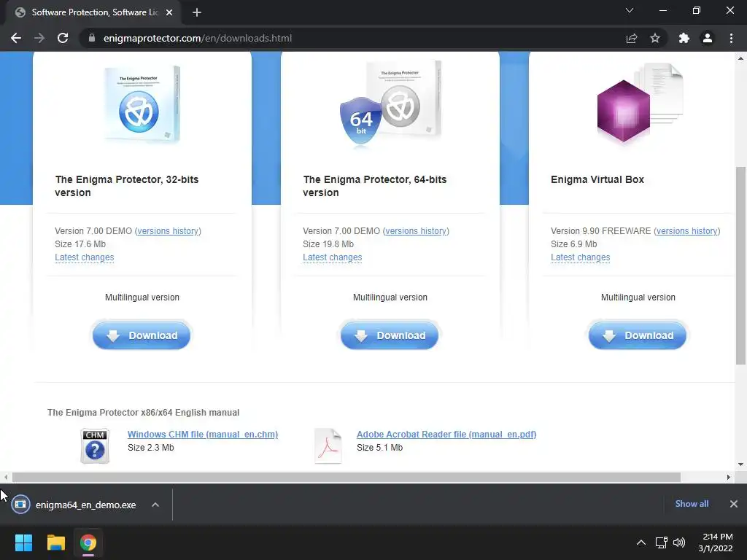747x560 pixels.
Task: Open the volume tray icon
Action: click(679, 542)
